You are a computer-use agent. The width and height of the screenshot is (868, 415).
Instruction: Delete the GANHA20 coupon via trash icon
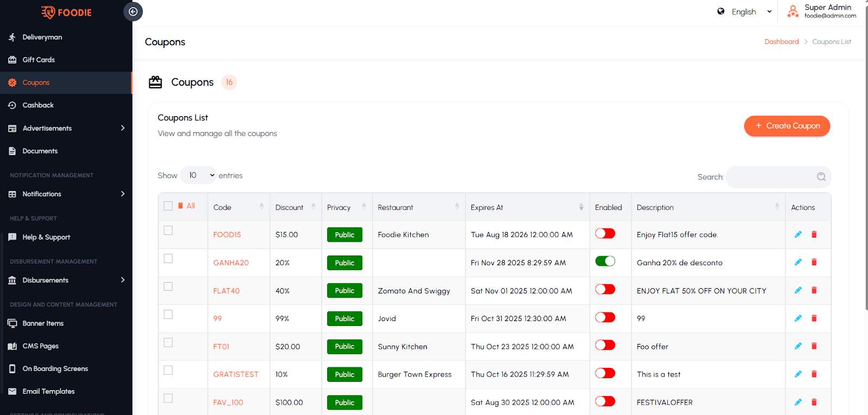tap(814, 263)
